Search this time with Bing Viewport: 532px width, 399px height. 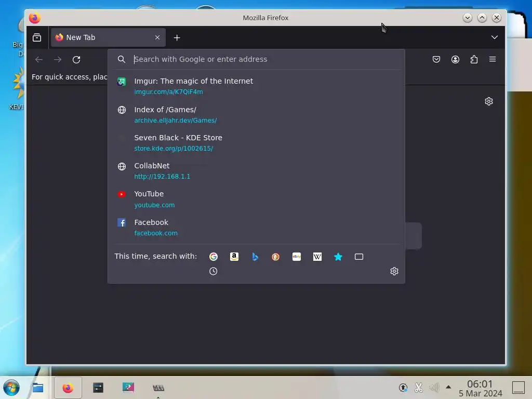[255, 257]
